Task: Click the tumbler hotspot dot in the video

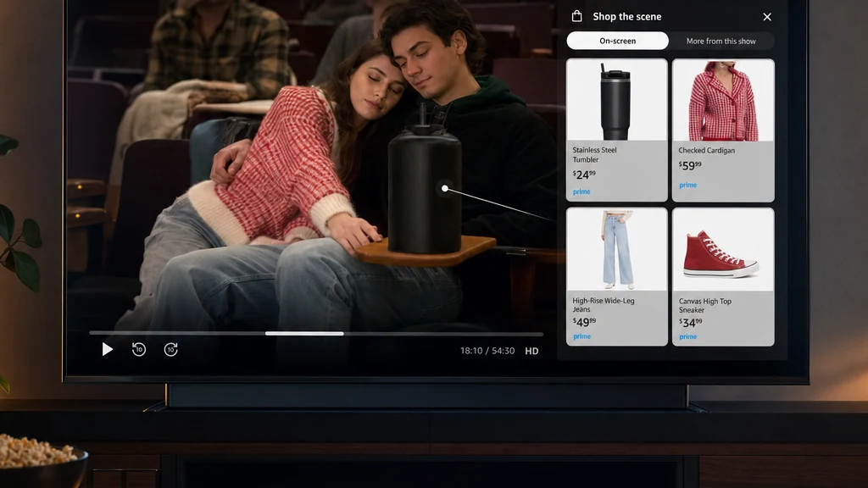Action: 444,188
